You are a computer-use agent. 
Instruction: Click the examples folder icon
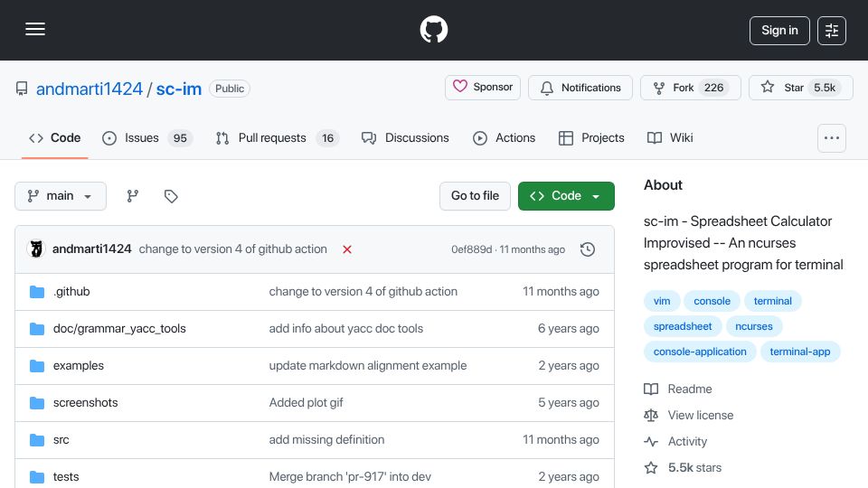(x=37, y=366)
